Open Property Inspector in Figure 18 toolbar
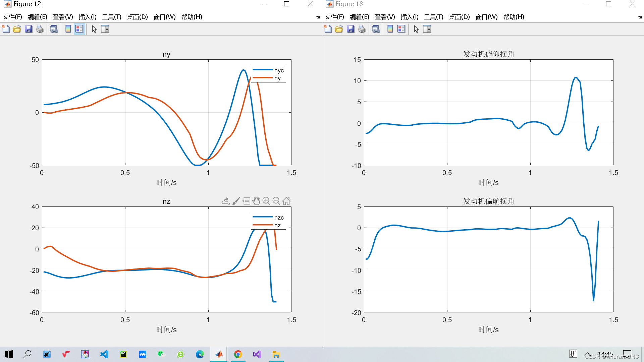This screenshot has height=362, width=644. 427,29
